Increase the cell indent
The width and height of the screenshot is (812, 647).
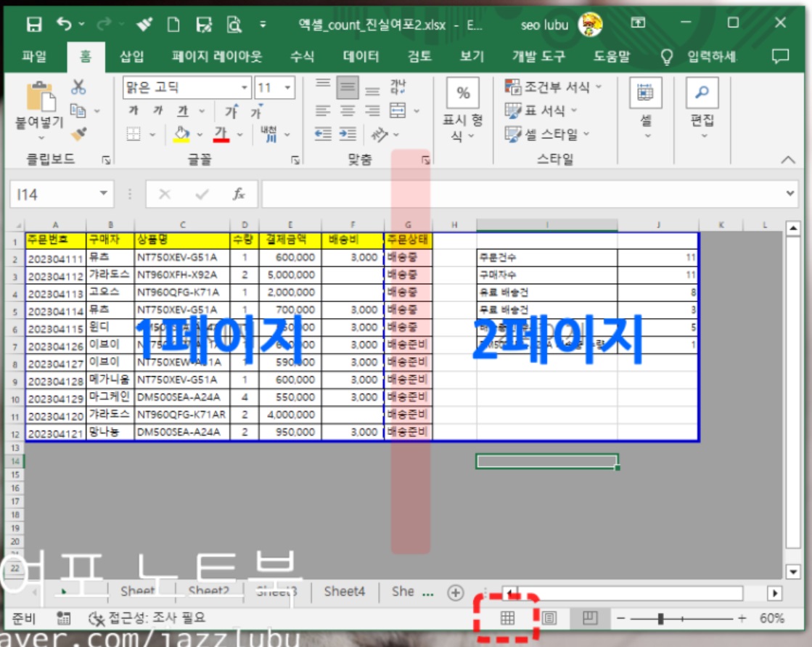[348, 134]
